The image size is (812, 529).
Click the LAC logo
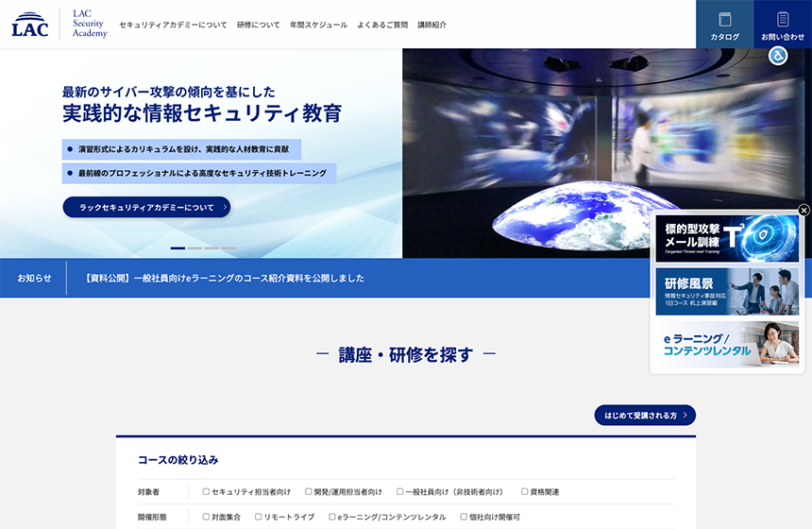coord(30,25)
